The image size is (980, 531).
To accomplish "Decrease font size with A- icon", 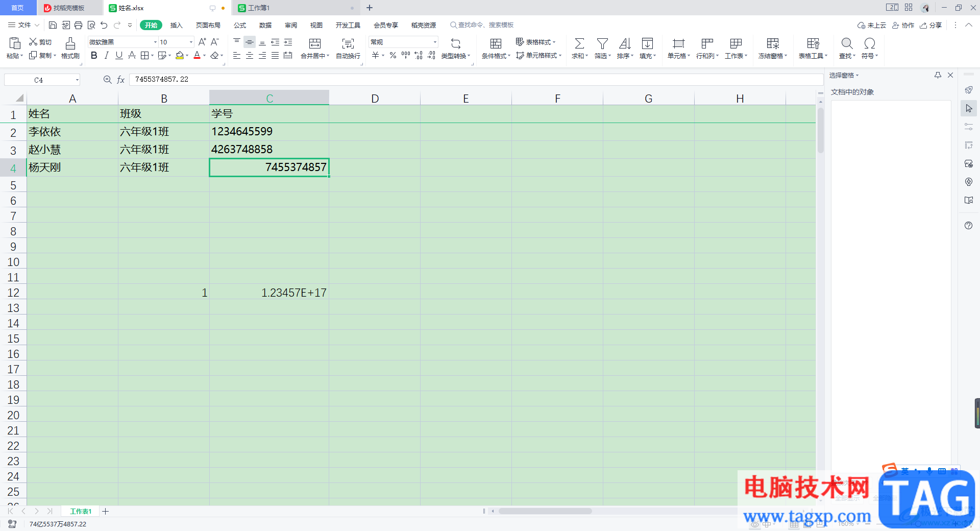I will click(215, 42).
